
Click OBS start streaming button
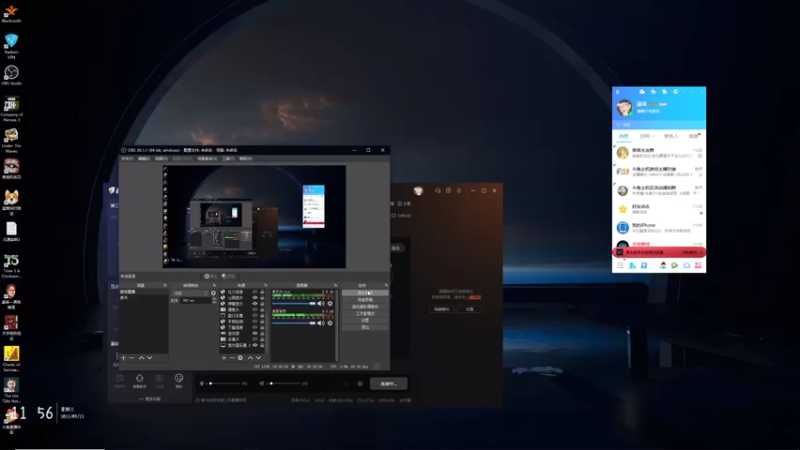(x=365, y=293)
